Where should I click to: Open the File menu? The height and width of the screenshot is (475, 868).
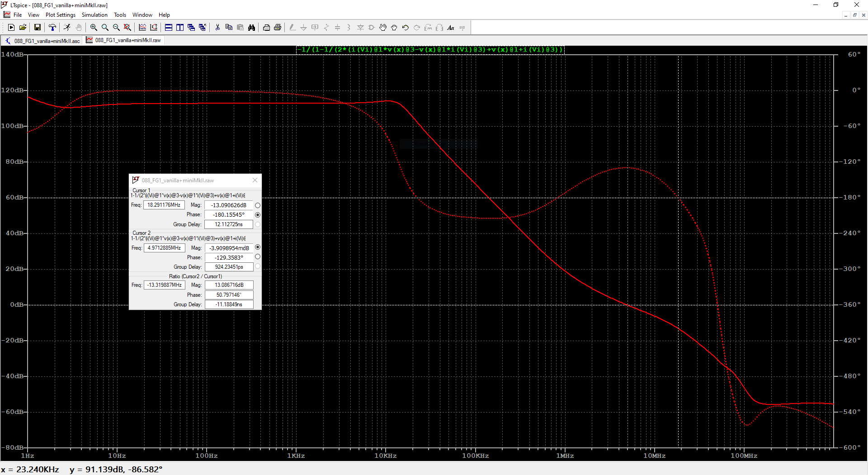[18, 15]
